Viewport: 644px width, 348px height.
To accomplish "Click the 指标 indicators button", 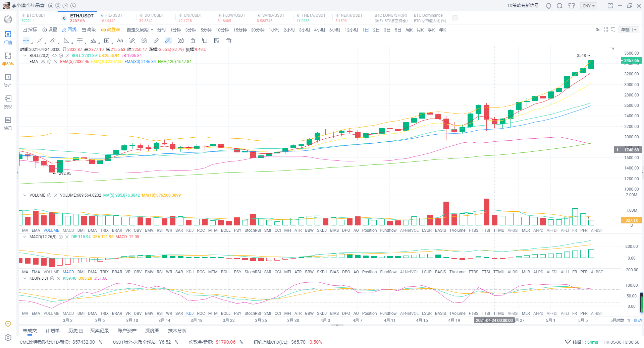I will click(30, 30).
